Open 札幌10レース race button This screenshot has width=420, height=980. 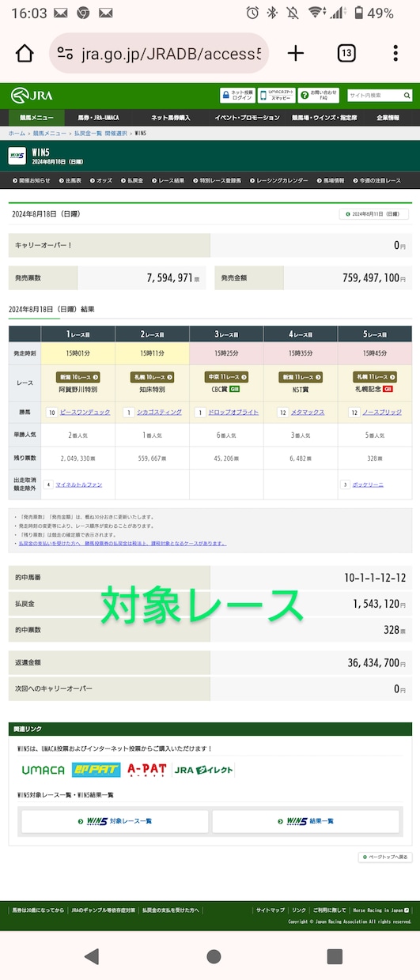tap(152, 377)
